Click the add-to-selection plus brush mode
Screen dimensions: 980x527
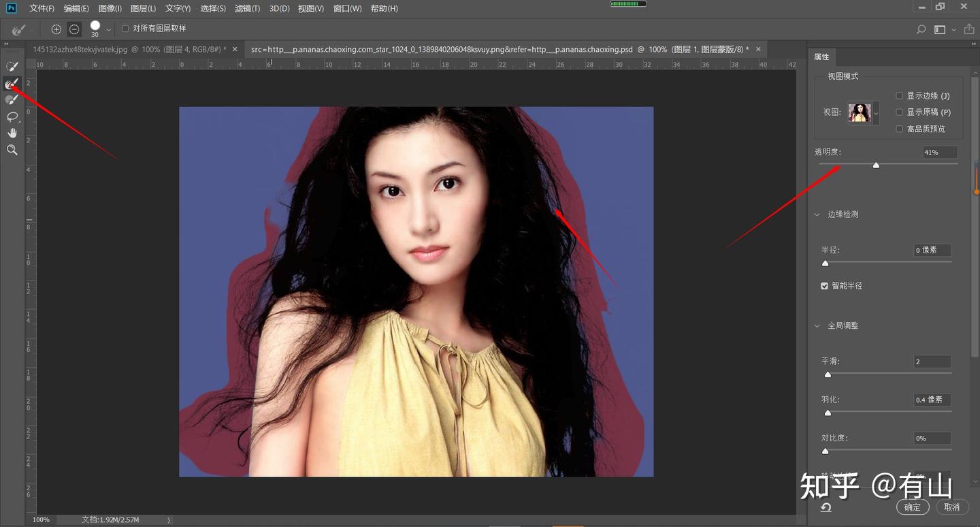(x=56, y=29)
